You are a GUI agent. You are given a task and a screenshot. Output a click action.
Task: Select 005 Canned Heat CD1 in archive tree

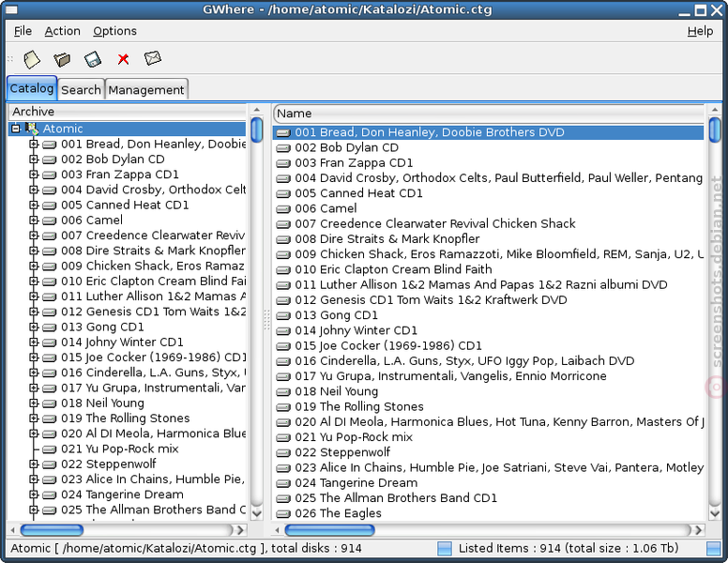tap(125, 205)
